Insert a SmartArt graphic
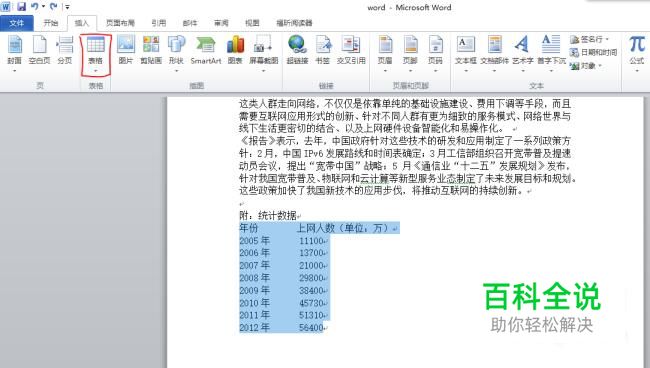The width and height of the screenshot is (650, 368). [206, 50]
